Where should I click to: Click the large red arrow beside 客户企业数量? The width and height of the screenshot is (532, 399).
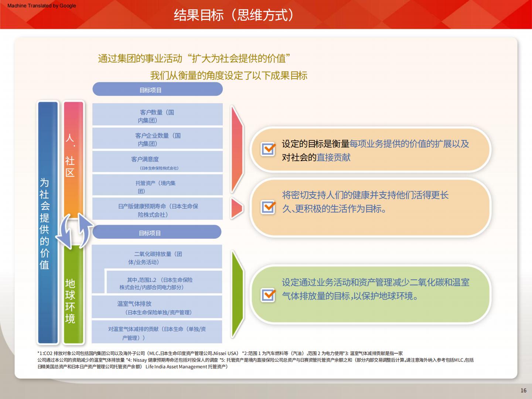click(x=237, y=149)
